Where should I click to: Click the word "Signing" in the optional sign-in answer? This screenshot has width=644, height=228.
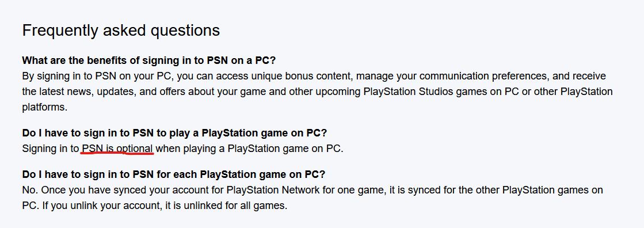[x=38, y=149]
